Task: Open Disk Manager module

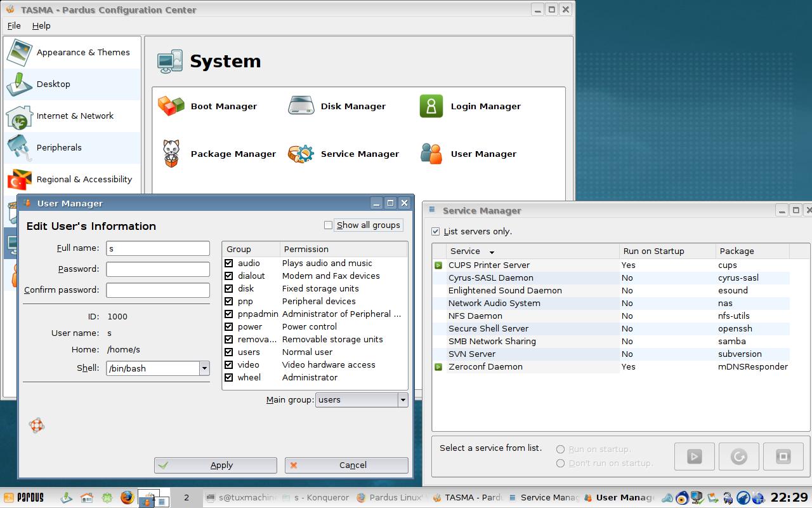Action: 337,106
